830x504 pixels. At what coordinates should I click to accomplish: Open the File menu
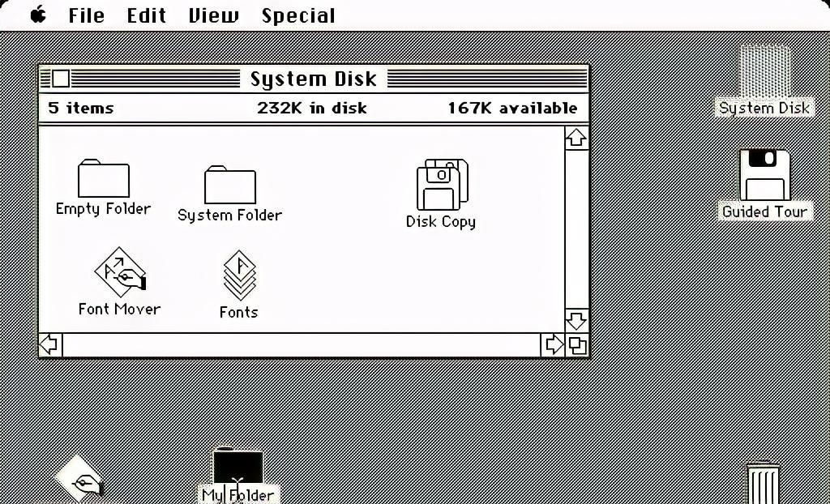tap(87, 15)
